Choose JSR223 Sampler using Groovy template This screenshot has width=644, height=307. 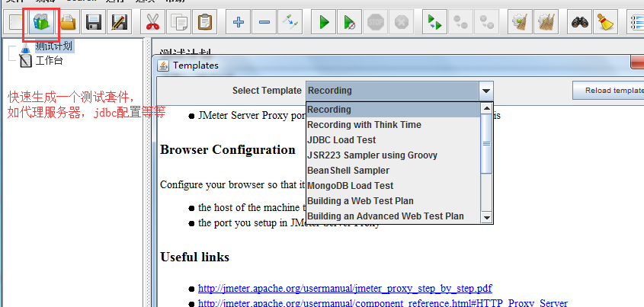[x=393, y=155]
